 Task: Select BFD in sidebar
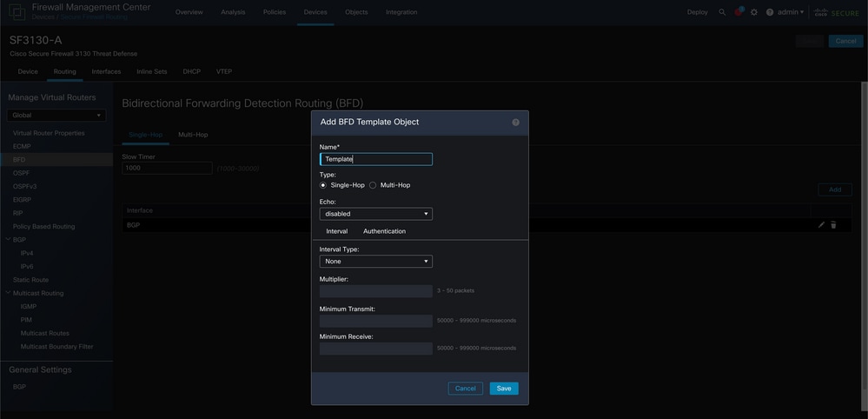[x=19, y=160]
